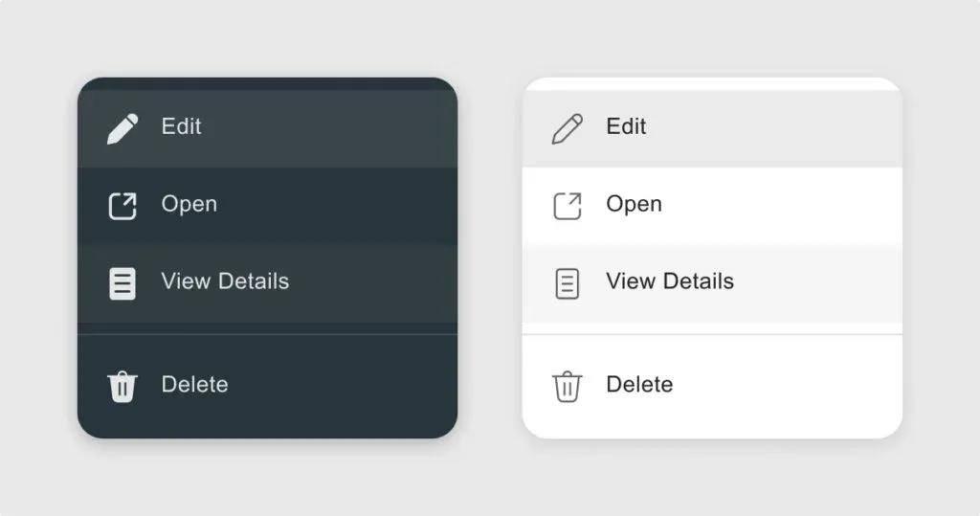This screenshot has height=516, width=980.
Task: Click the outlined pencil icon in light menu
Action: click(568, 128)
